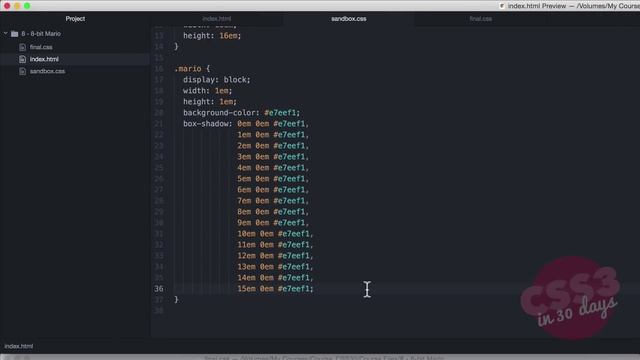Click the 12em 0em #e7eef1 shadow line

coord(276,256)
